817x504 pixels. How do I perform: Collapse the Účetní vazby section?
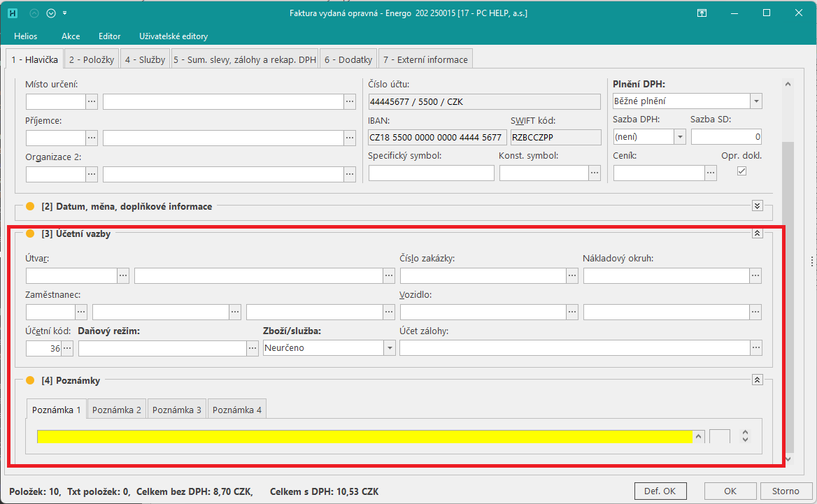[757, 233]
